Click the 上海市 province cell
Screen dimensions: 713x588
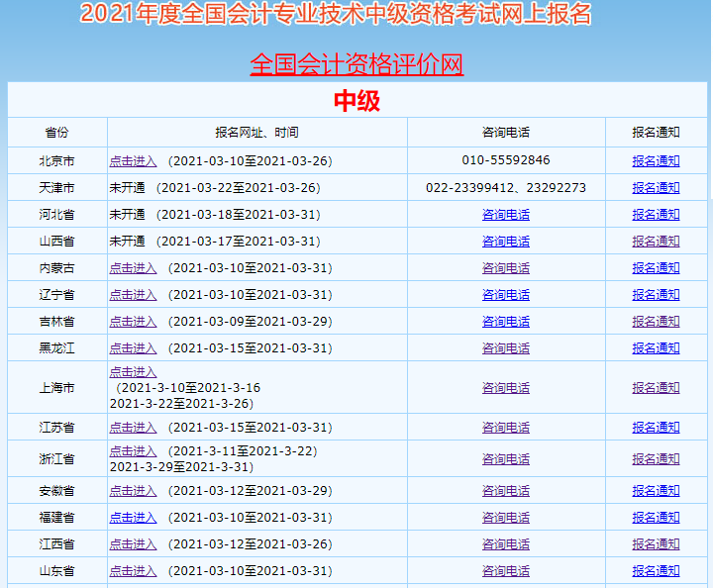pyautogui.click(x=56, y=388)
